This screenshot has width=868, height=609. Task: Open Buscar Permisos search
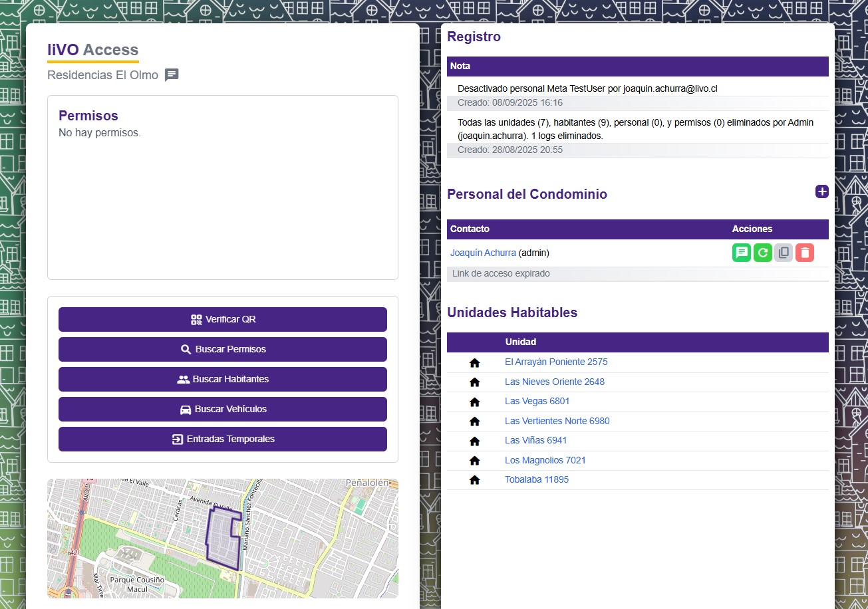[x=223, y=349]
